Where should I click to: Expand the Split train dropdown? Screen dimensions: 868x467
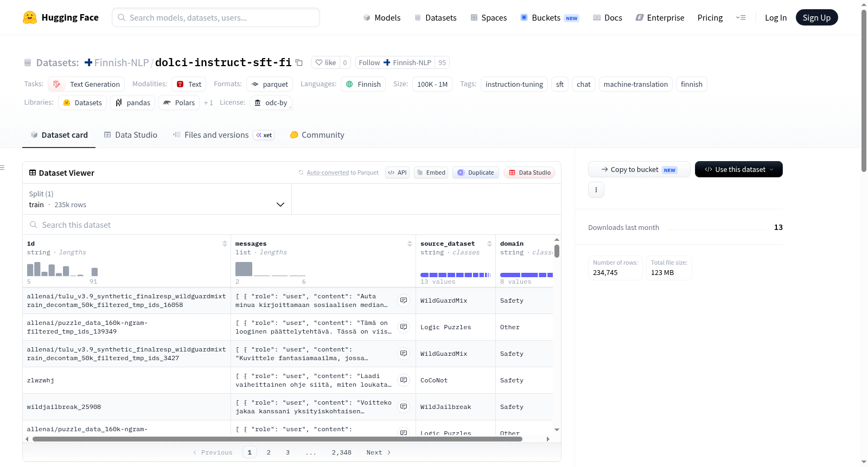(157, 199)
